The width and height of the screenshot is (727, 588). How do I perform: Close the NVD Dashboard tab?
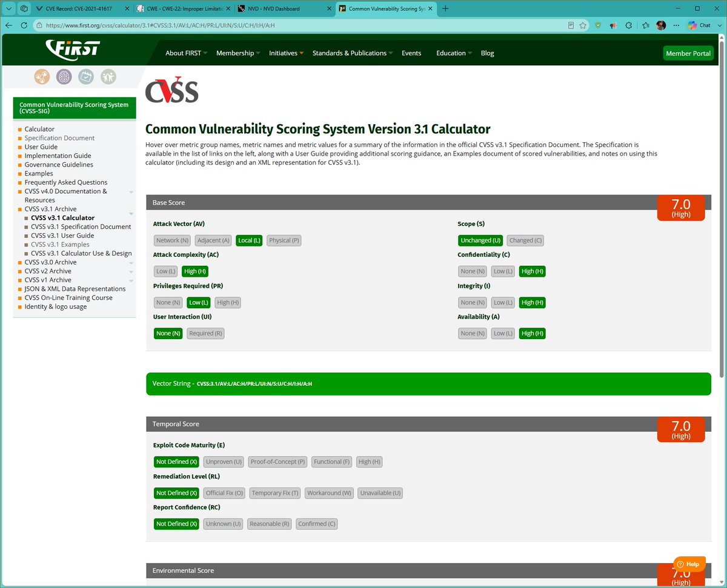point(328,8)
